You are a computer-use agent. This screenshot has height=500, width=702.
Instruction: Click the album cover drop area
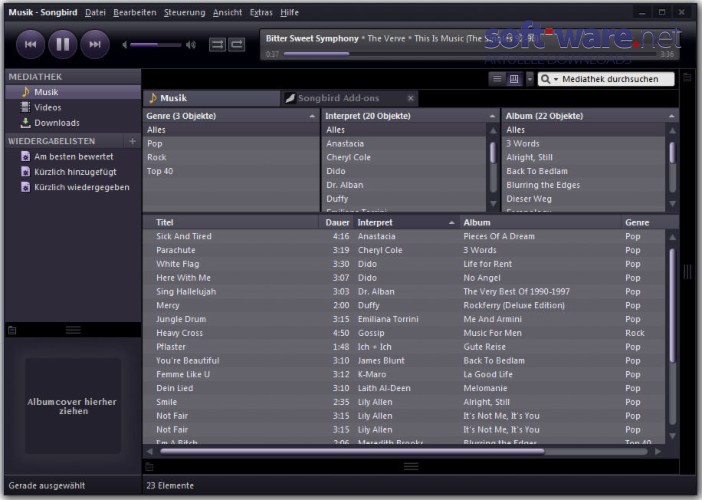pyautogui.click(x=73, y=406)
